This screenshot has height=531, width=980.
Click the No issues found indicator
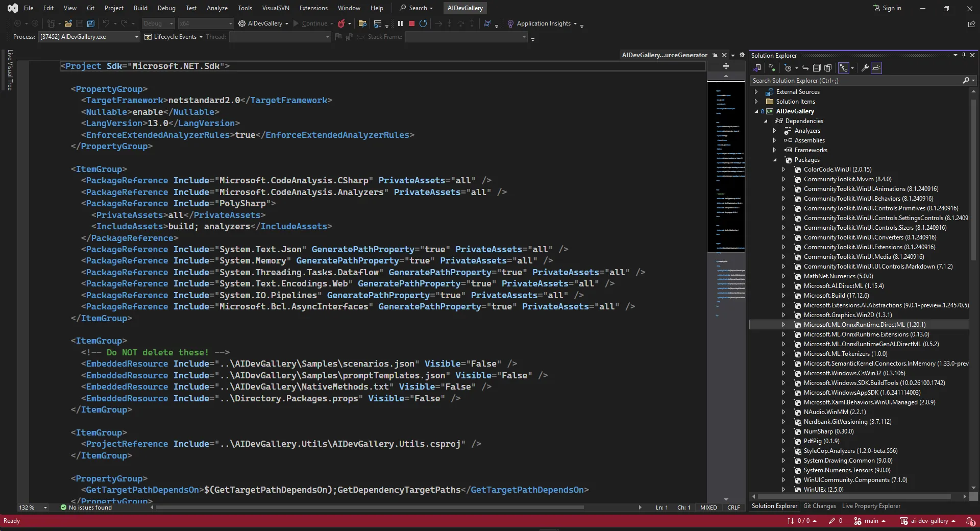coord(86,508)
